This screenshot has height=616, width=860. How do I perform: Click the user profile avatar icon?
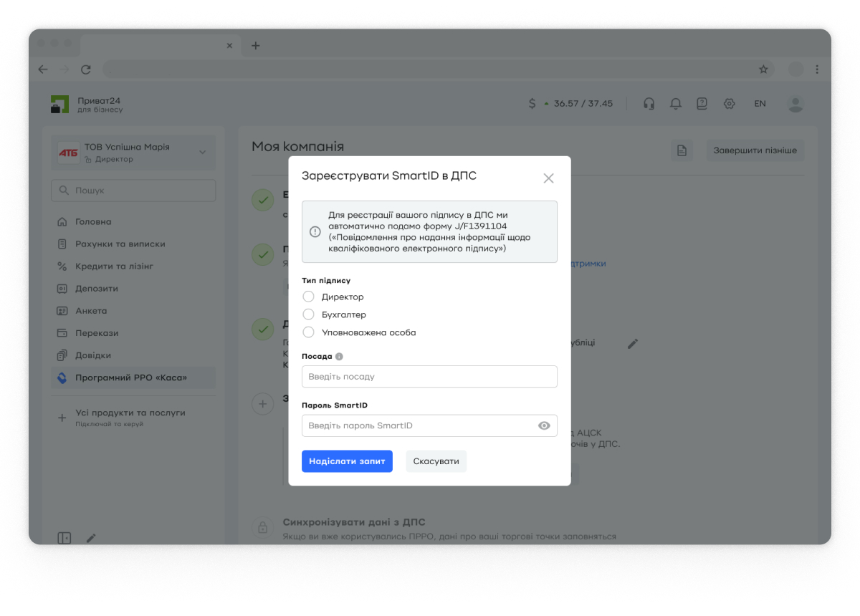pyautogui.click(x=795, y=104)
